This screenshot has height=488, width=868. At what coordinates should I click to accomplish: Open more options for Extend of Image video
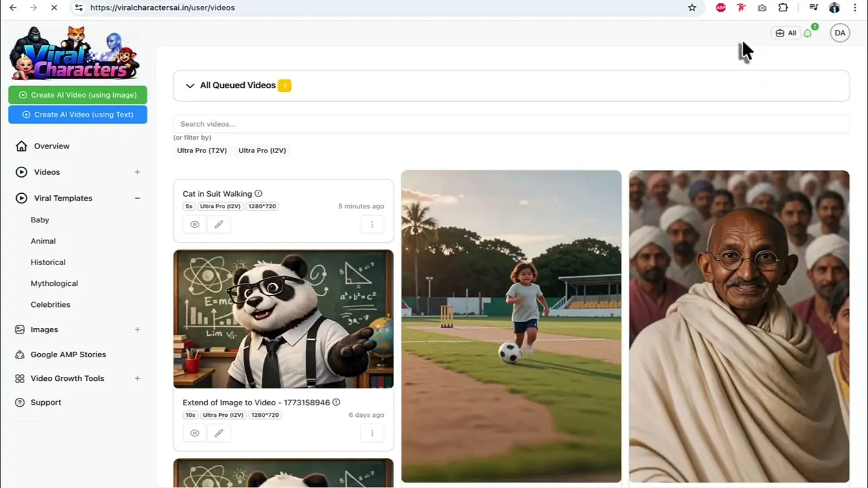point(372,433)
